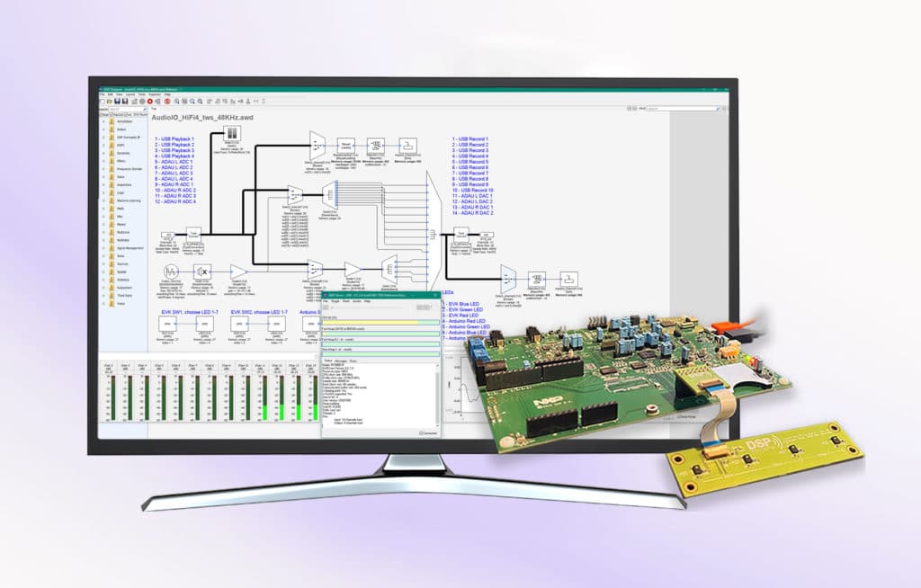
Task: Expand the Subsystem module category
Action: tap(104, 288)
